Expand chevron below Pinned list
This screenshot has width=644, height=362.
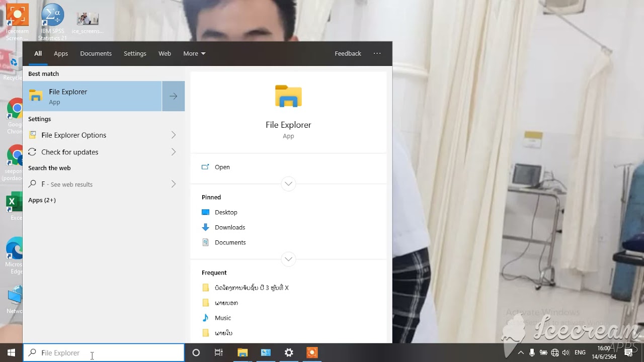288,259
